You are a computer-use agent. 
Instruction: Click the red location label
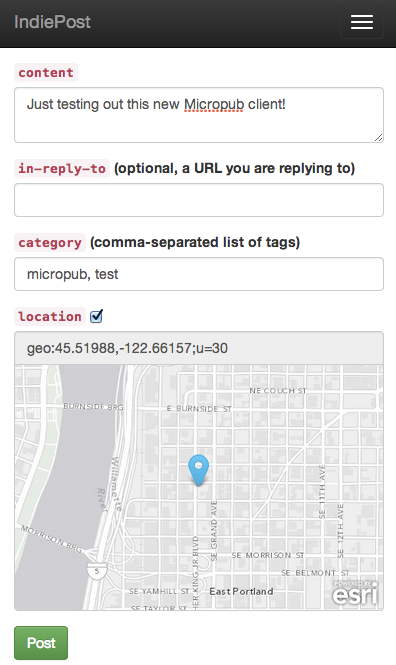coord(50,316)
